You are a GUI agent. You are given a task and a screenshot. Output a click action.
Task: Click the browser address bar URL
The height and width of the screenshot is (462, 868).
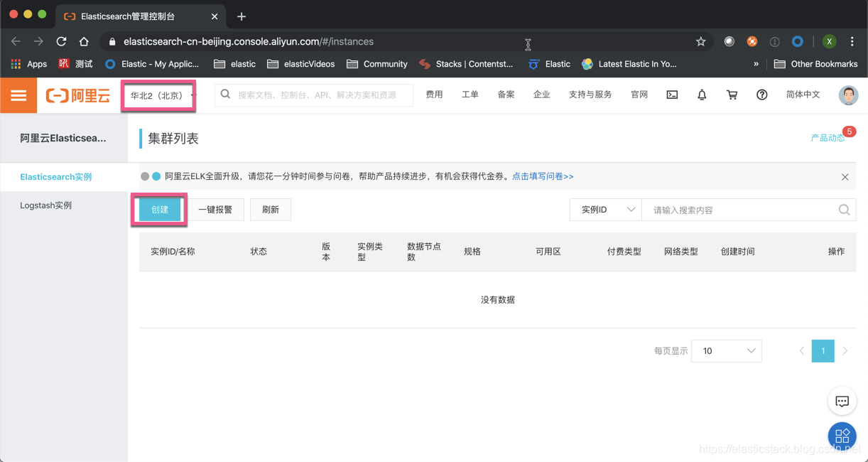(x=249, y=41)
